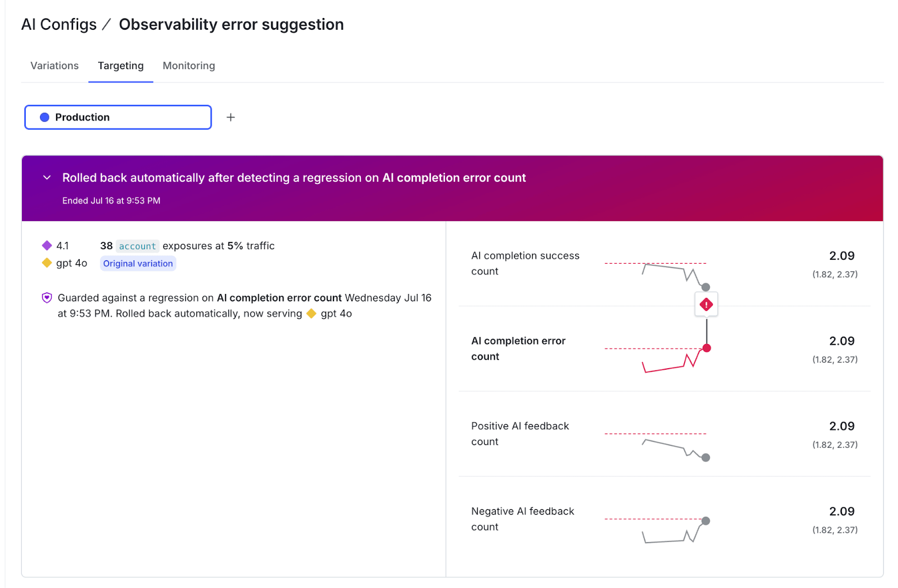Viewport: 898px width, 588px height.
Task: Click the yellow diamond icon before gpt 4o serving text
Action: [311, 314]
